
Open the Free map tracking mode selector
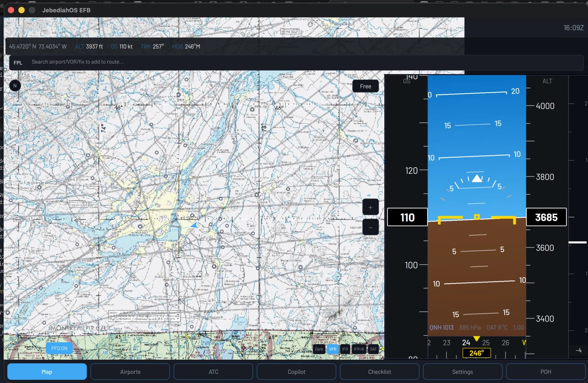click(x=366, y=86)
